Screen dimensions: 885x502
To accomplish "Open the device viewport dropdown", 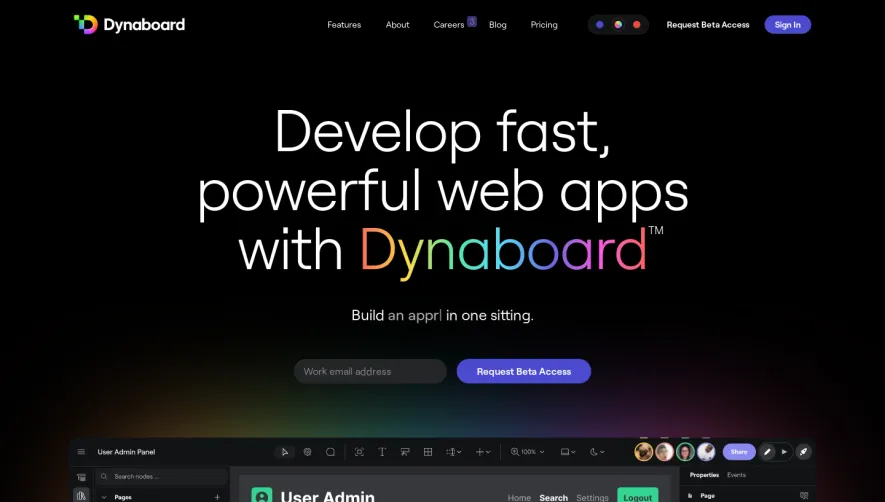I will pos(567,452).
